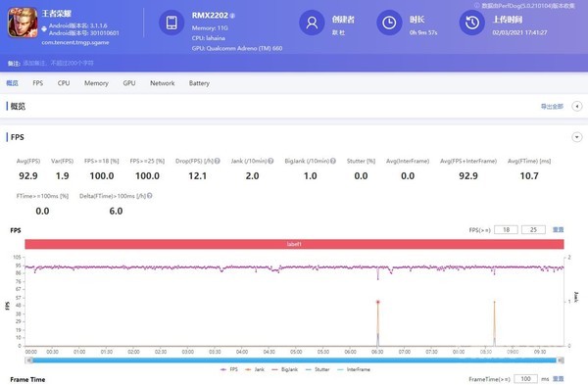The height and width of the screenshot is (385, 588).
Task: Click the Delta(FTime) value 6.0
Action: pos(116,211)
